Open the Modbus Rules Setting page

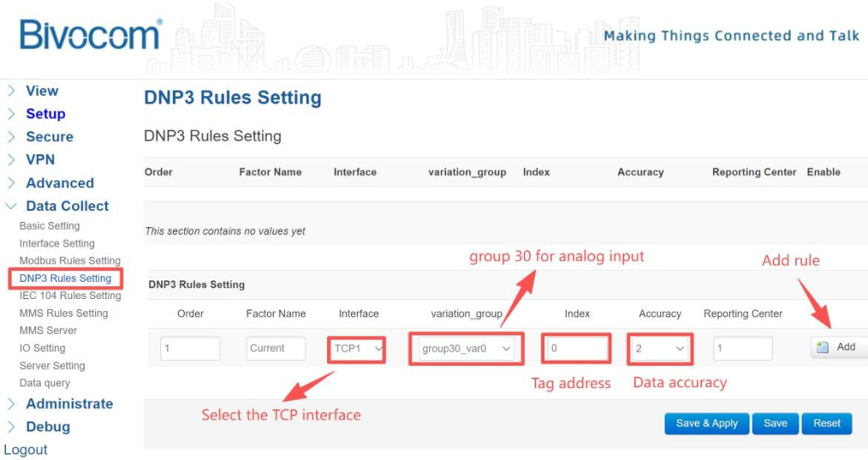[70, 261]
